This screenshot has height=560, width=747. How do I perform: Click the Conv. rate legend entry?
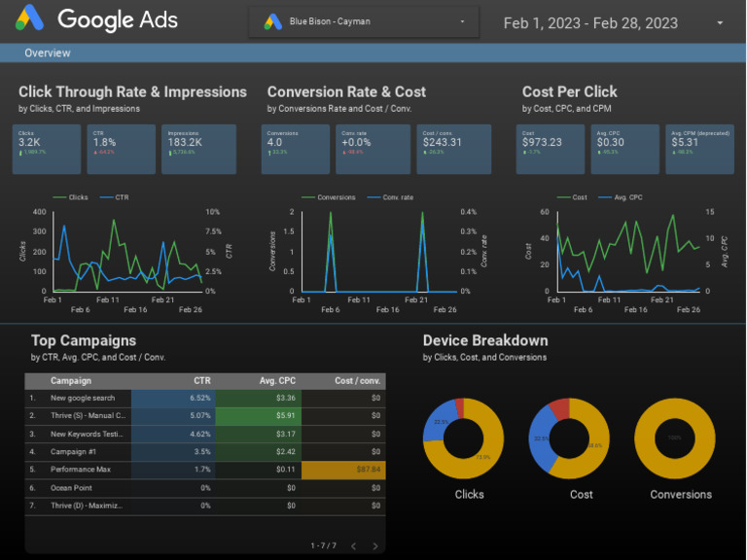click(390, 197)
